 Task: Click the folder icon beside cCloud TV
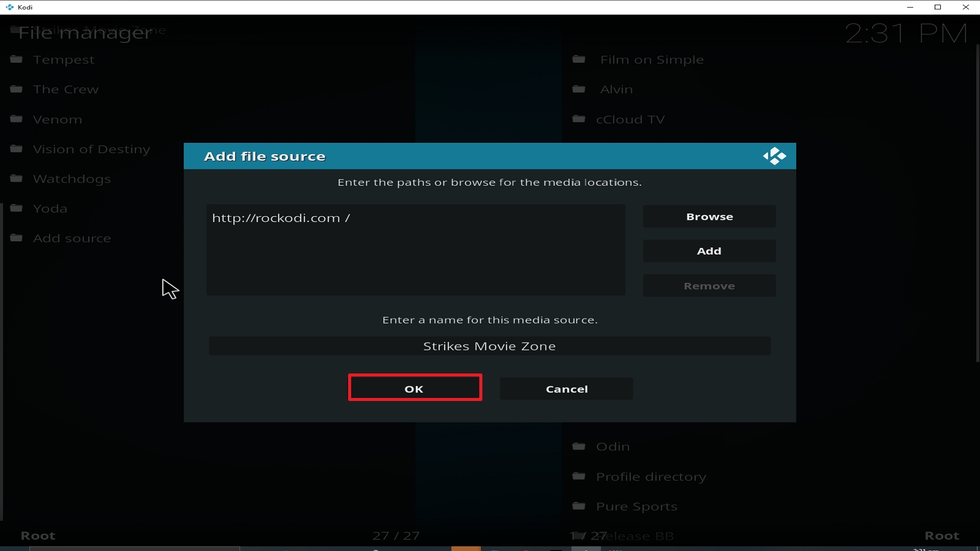579,119
